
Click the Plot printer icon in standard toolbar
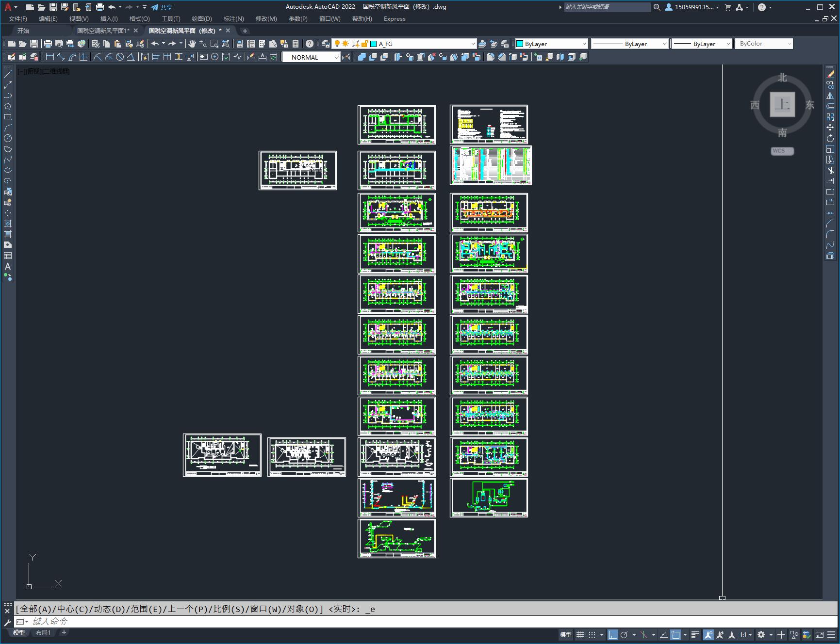tap(48, 44)
